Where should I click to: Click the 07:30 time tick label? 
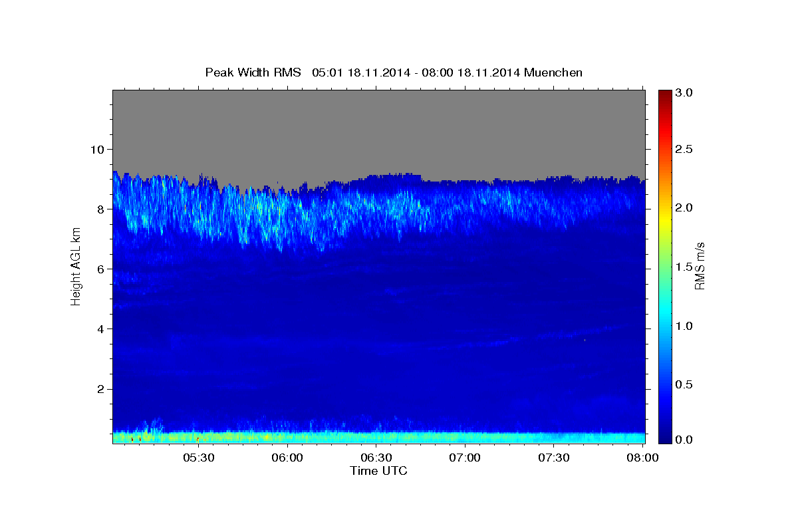click(x=555, y=458)
